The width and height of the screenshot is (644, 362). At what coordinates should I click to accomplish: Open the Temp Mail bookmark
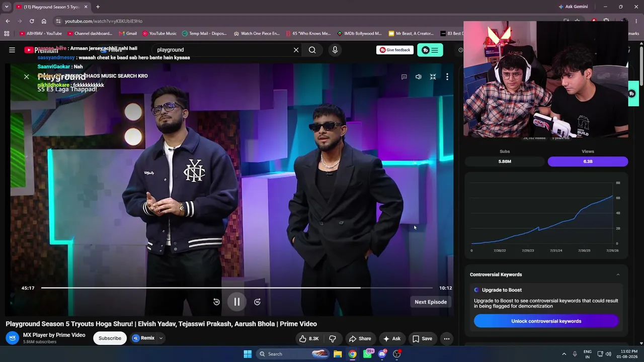coord(204,34)
